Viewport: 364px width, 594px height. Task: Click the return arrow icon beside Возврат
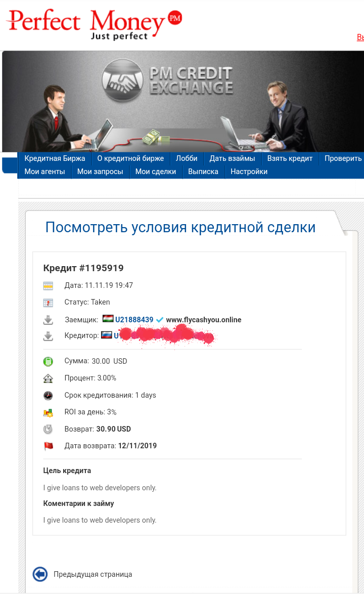[x=48, y=429]
